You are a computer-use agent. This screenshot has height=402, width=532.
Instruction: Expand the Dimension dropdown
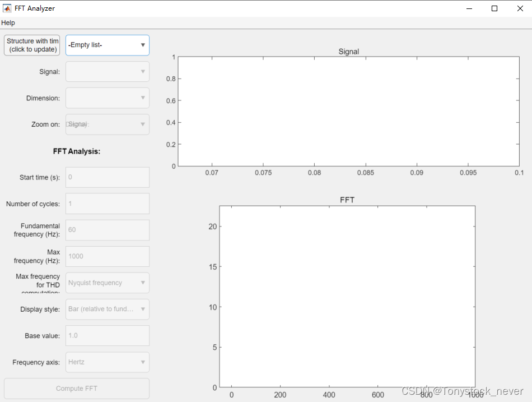pos(107,98)
